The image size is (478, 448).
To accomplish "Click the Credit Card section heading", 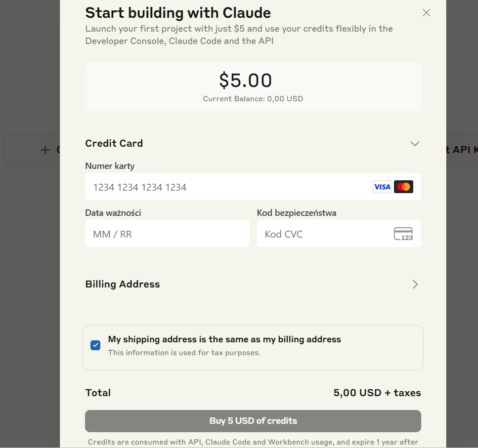I will 114,143.
